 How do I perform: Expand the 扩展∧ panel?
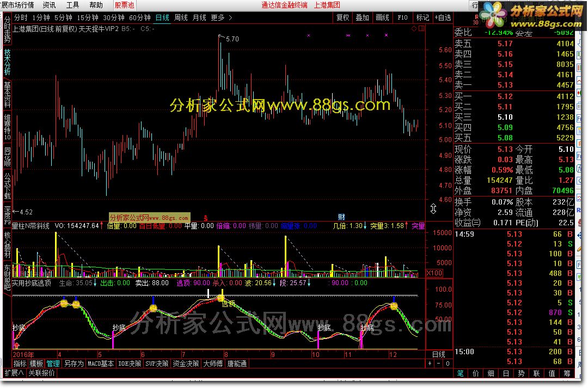[14, 373]
